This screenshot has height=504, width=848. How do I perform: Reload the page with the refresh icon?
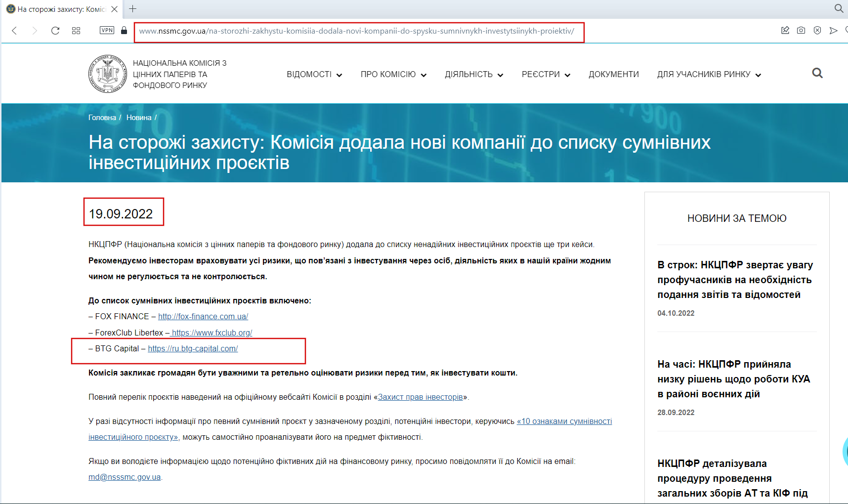55,31
